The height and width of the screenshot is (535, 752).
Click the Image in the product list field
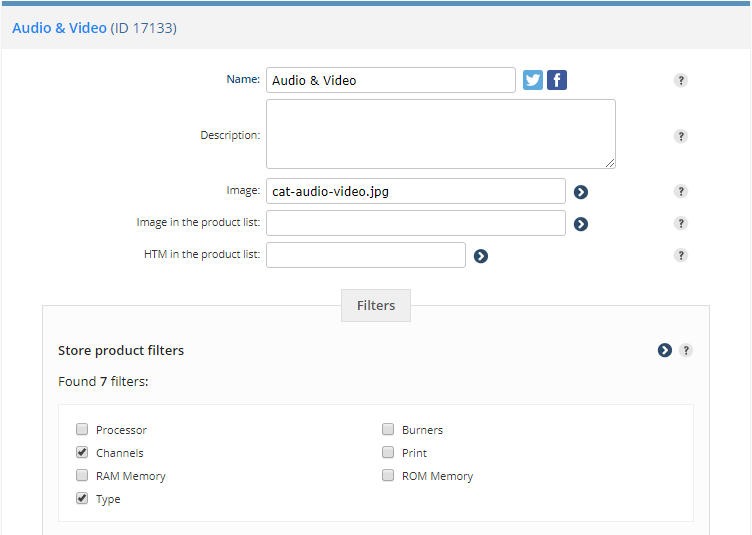[x=416, y=223]
